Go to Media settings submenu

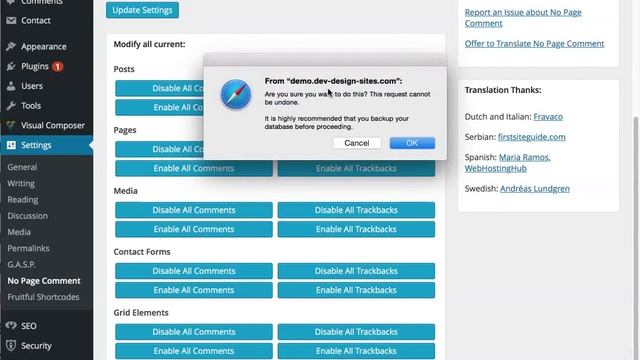click(x=19, y=232)
